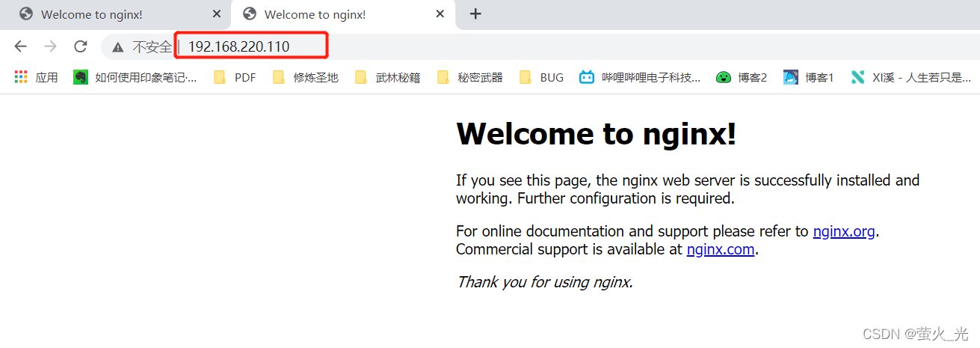The image size is (980, 348).
Task: Click the Welcome to nginx! page heading
Action: tap(597, 134)
